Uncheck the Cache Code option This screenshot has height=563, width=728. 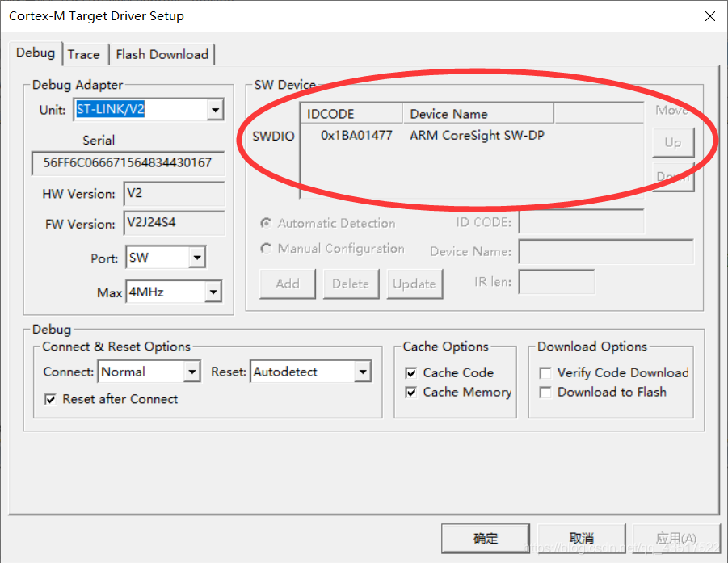(411, 372)
